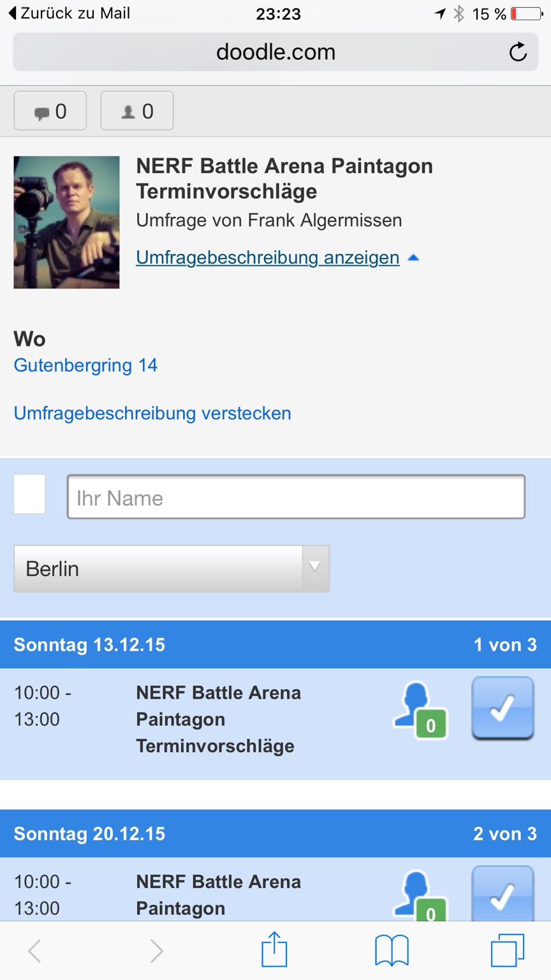Check the 20.12.15 10:00 time slot
551x980 pixels.
pos(503,893)
